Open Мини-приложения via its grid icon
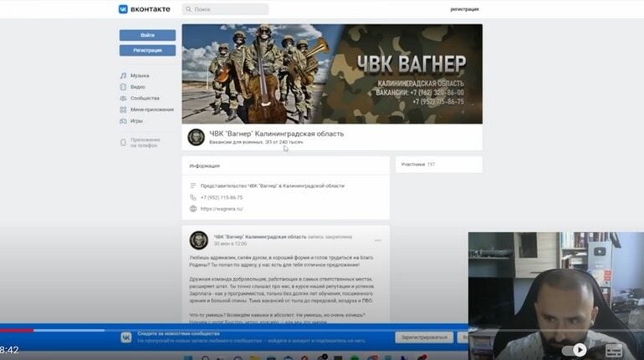 click(x=123, y=109)
